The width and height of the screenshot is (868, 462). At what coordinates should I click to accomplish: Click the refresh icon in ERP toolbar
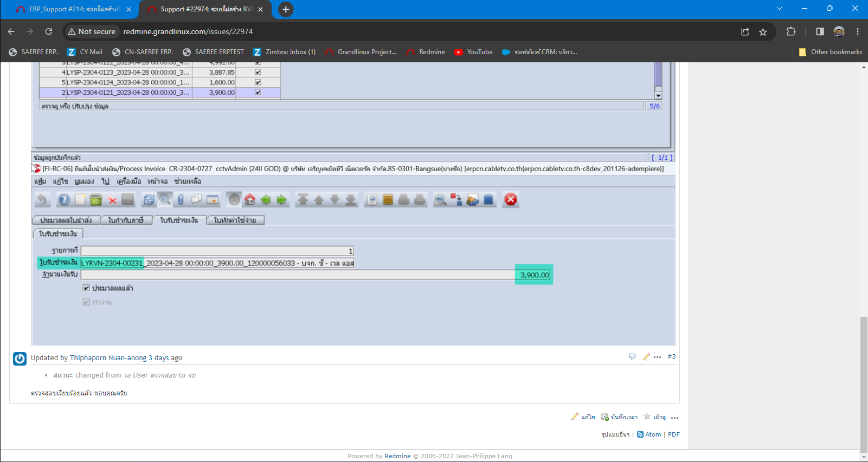coord(149,200)
